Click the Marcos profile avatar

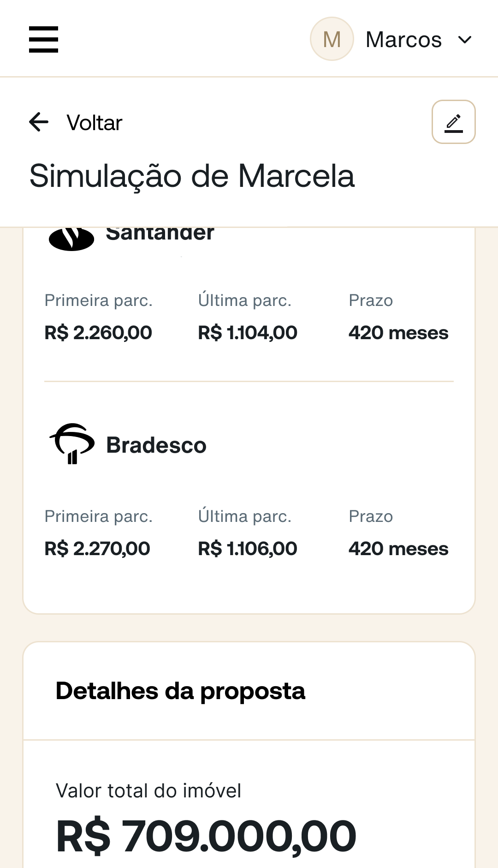[332, 39]
